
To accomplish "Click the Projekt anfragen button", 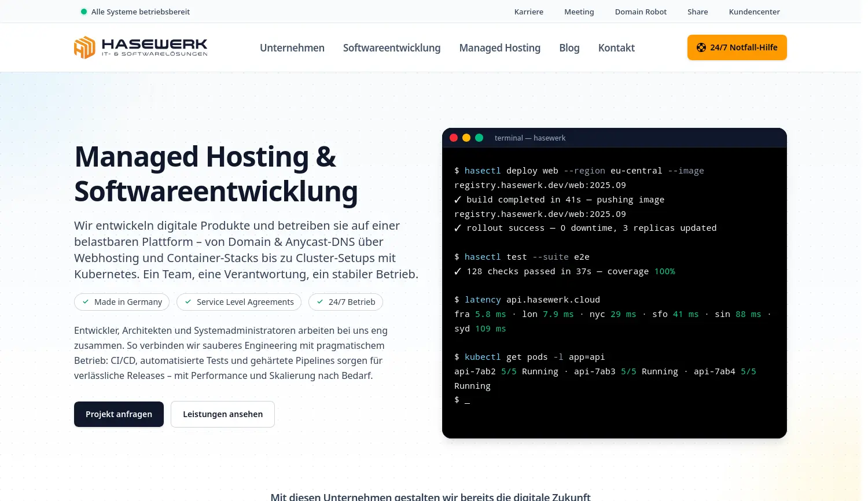I will (x=119, y=414).
